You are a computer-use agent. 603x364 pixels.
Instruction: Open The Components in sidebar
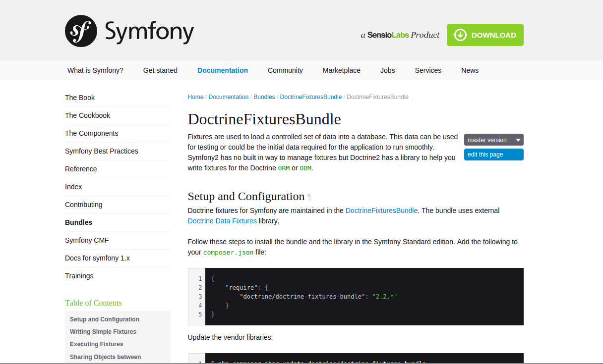(x=91, y=133)
